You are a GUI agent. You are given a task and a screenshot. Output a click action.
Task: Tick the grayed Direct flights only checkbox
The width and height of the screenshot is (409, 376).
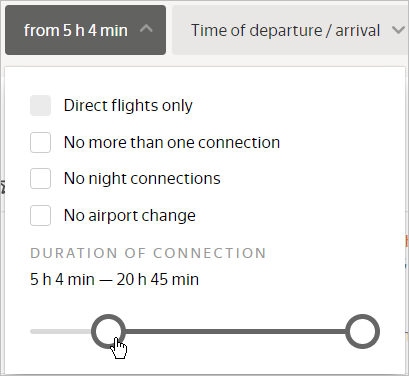point(40,106)
